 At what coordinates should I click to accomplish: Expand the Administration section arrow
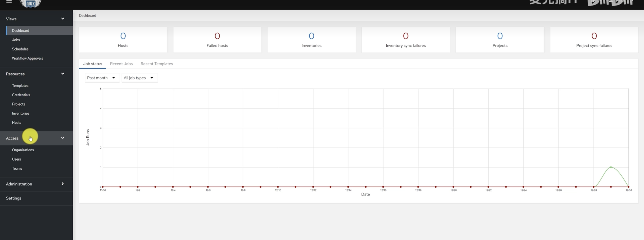coord(63,184)
